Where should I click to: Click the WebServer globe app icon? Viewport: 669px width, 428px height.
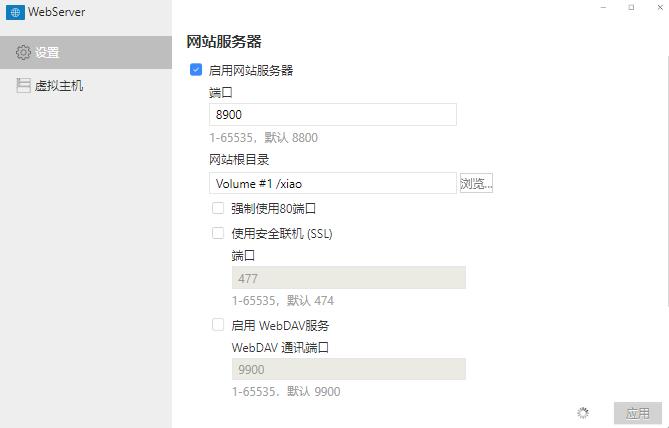(x=14, y=13)
